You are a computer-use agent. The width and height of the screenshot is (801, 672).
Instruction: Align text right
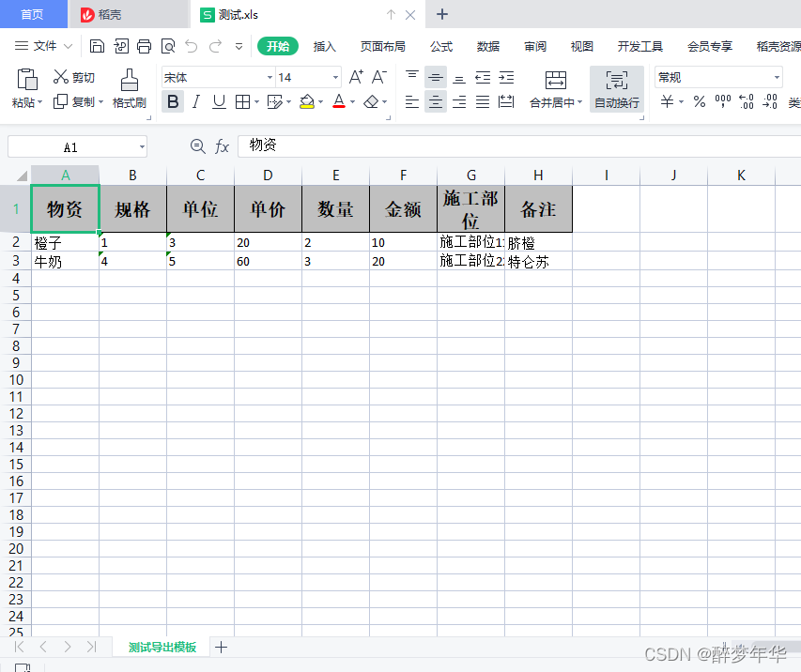coord(459,101)
